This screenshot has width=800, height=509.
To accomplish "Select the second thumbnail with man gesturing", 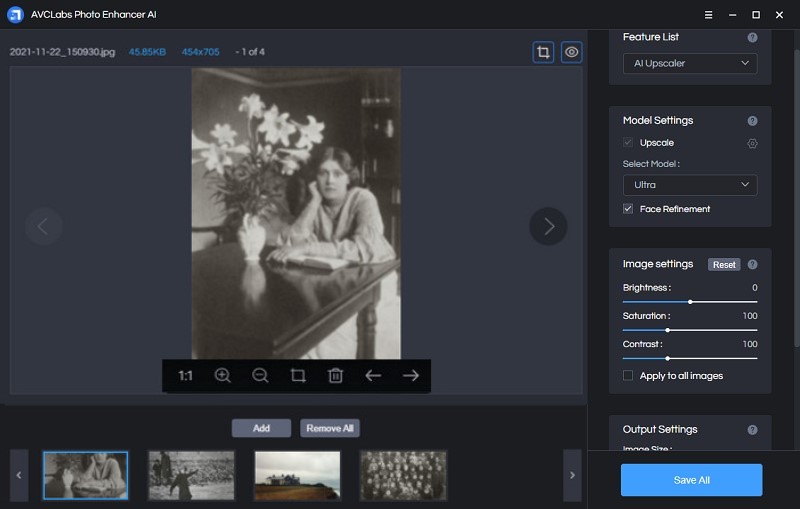I will click(x=191, y=475).
